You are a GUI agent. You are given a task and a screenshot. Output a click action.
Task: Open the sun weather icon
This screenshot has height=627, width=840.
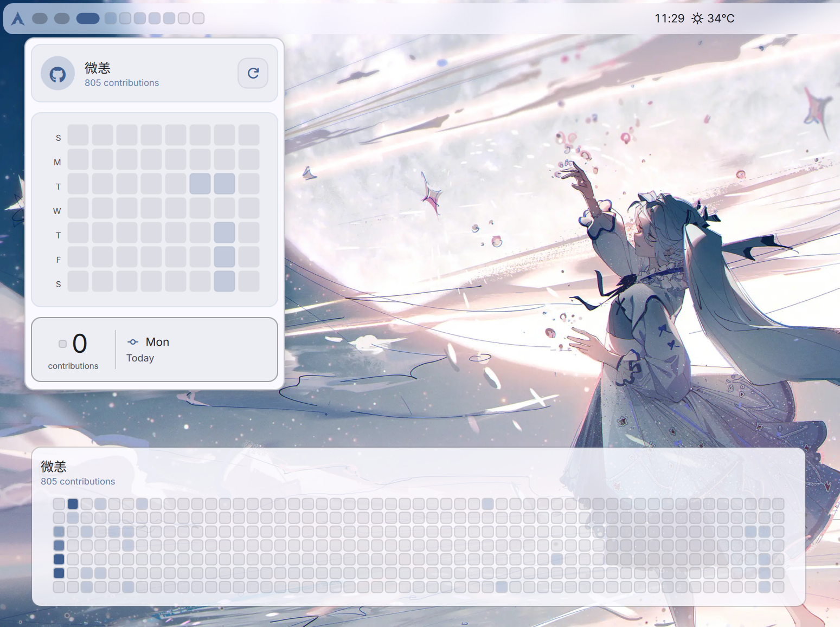coord(697,18)
